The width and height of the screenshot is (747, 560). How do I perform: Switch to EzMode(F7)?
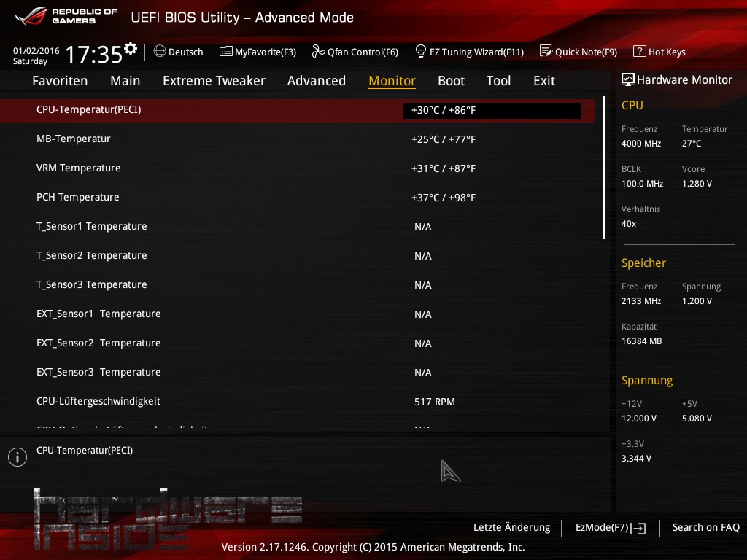pos(610,527)
